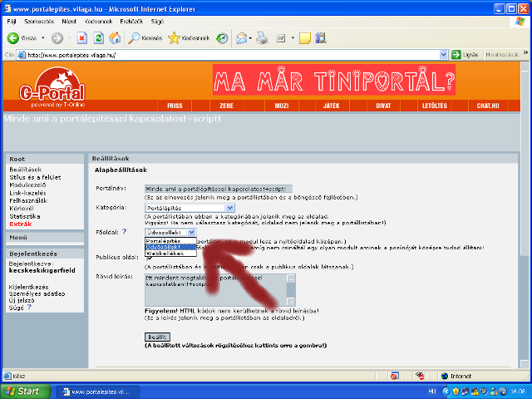Image resolution: width=532 pixels, height=399 pixels.
Task: Click the Portálnév text field
Action: point(218,189)
